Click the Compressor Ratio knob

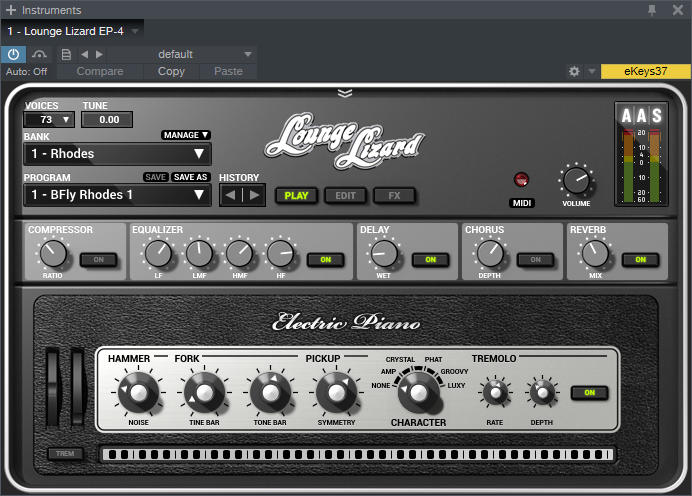[x=53, y=254]
